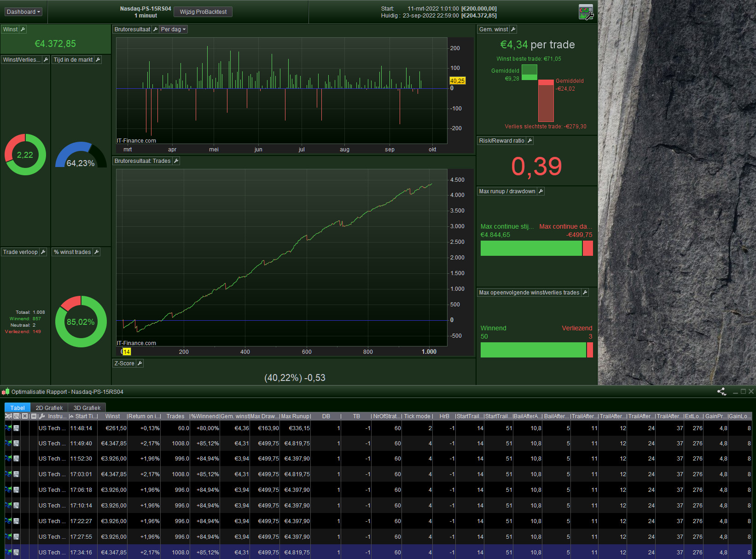
Task: Open the 2D Grafiek tab
Action: pyautogui.click(x=49, y=408)
